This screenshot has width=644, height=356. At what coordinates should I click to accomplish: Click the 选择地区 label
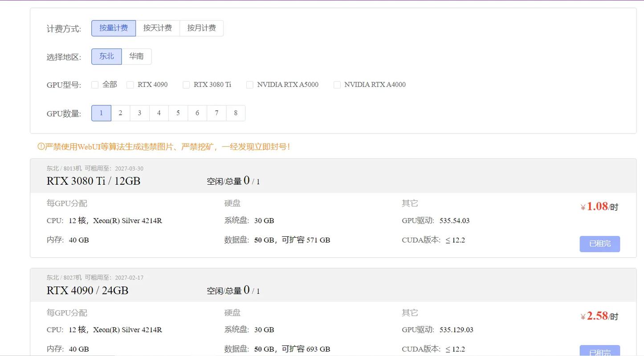click(64, 57)
